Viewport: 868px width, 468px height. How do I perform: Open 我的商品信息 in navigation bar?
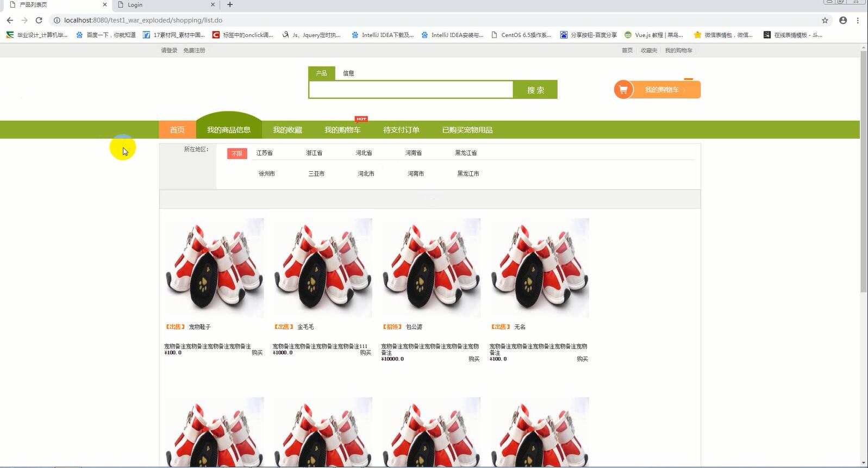click(229, 130)
